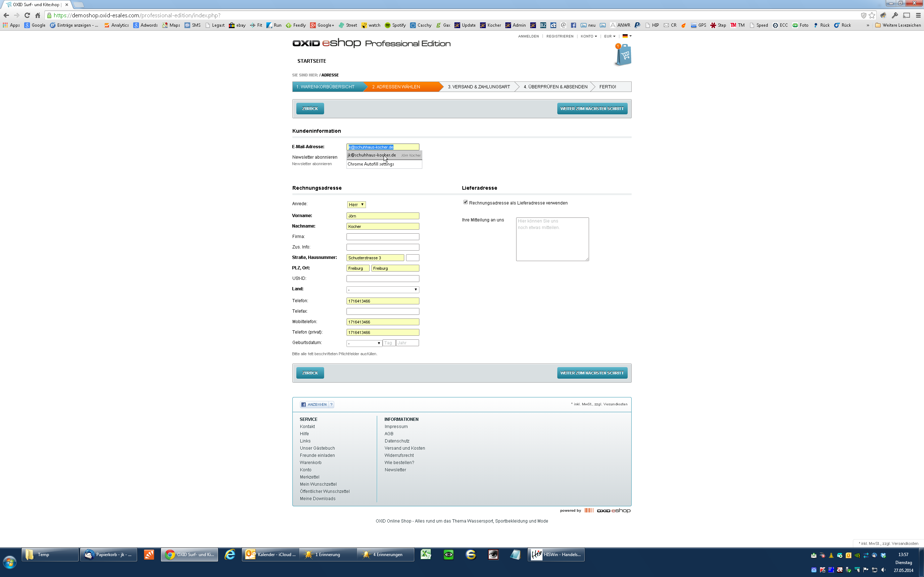Open the STARTSEITE menu item
This screenshot has width=924, height=577.
point(311,61)
